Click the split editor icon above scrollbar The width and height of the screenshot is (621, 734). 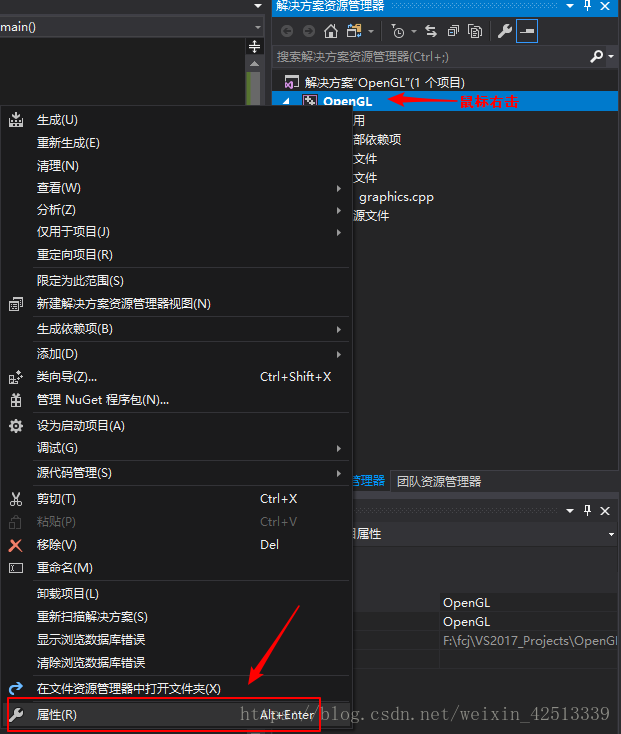[254, 46]
